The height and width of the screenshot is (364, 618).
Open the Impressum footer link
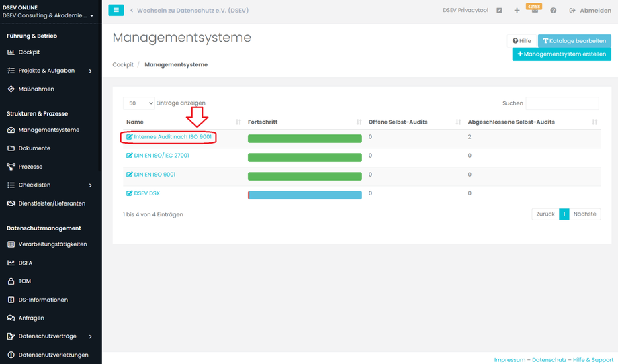510,360
